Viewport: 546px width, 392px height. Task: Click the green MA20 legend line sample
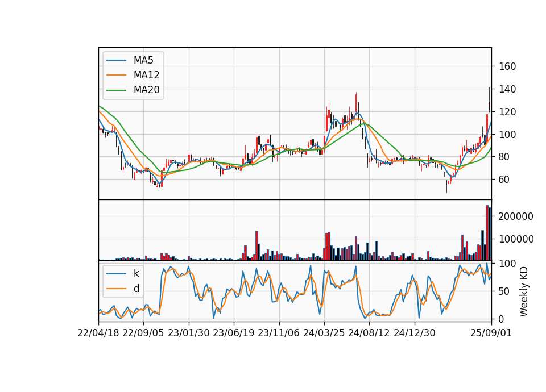point(116,90)
